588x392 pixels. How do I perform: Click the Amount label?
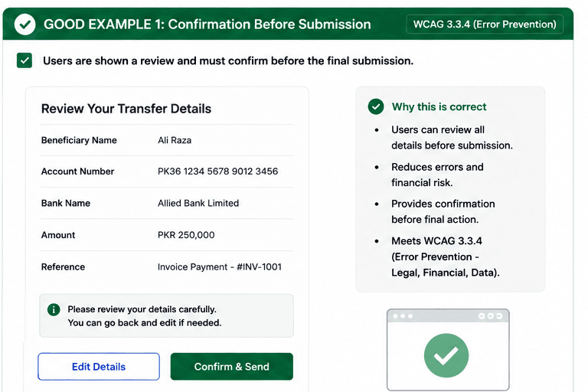pyautogui.click(x=58, y=235)
